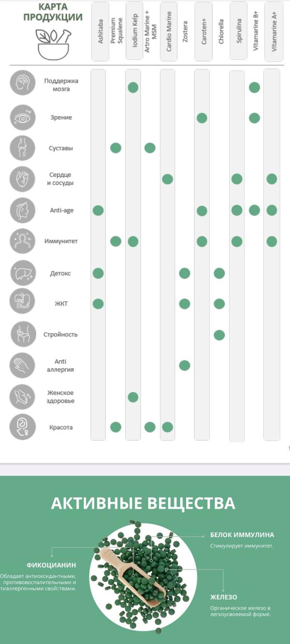Image resolution: width=290 pixels, height=644 pixels.
Task: Click the immunity icon
Action: [x=23, y=241]
